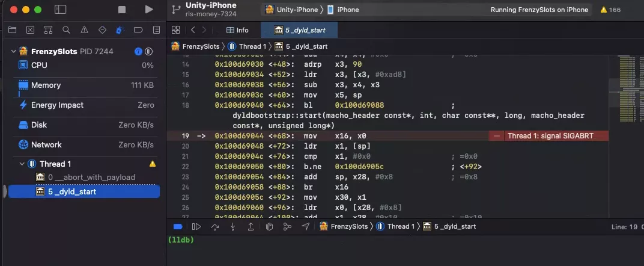This screenshot has height=266, width=644.
Task: Click the dyldbootstrap::start comment text
Action: 409,120
